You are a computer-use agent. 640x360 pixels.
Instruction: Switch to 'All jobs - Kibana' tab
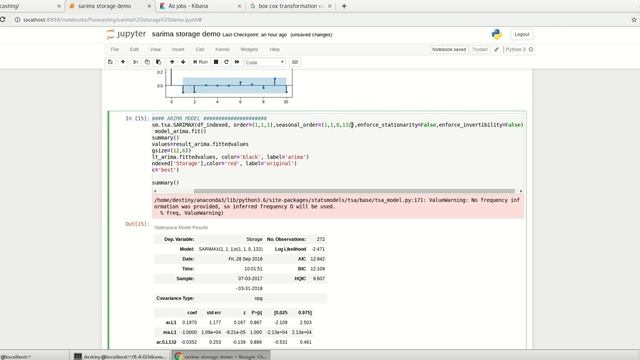[x=188, y=6]
